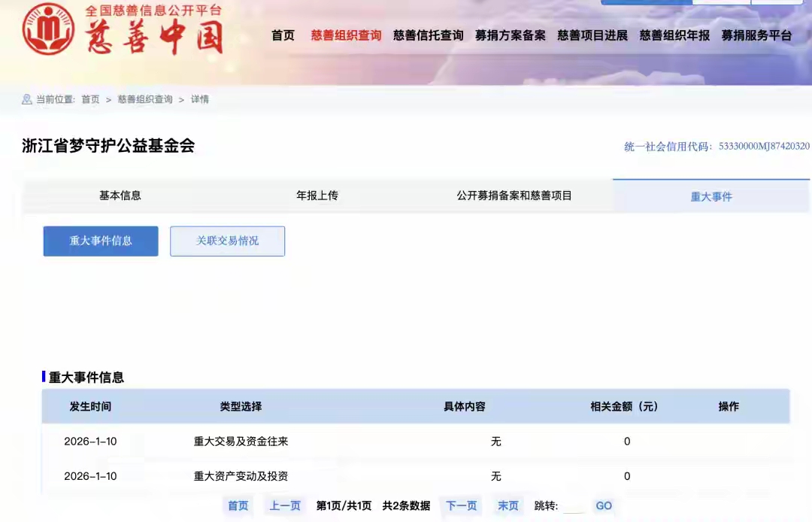Click 首页 in the pagination bar
This screenshot has width=812, height=522.
point(238,505)
